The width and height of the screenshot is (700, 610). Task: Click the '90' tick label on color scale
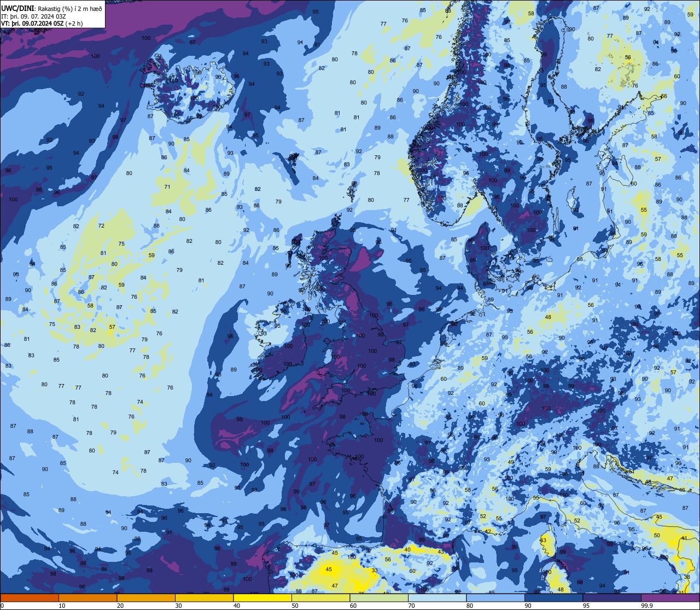pos(528,606)
